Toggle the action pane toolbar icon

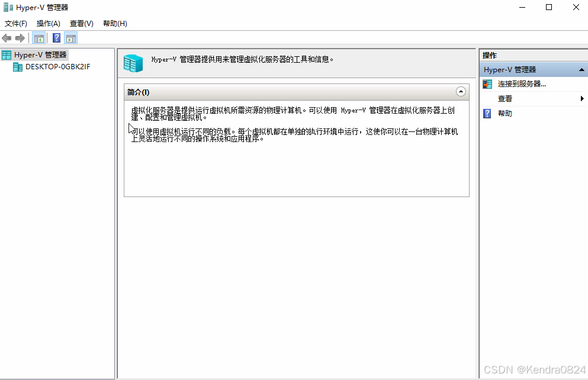(71, 37)
